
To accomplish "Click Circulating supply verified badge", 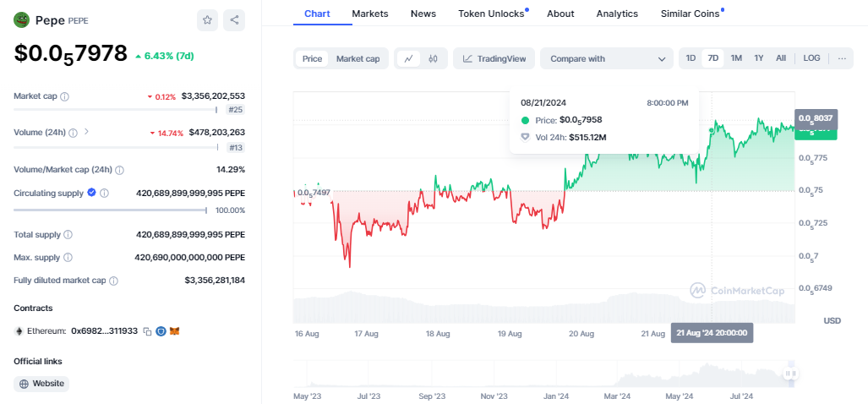I will pyautogui.click(x=92, y=193).
